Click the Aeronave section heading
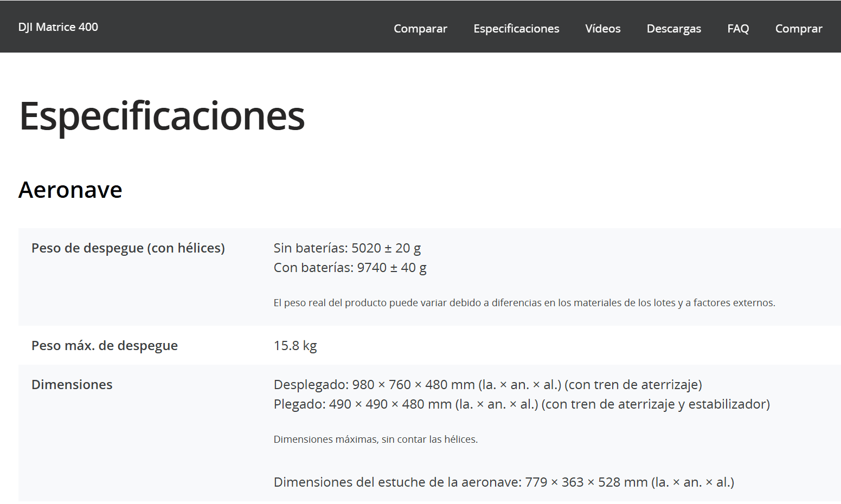Viewport: 841px width, 504px height. [70, 190]
